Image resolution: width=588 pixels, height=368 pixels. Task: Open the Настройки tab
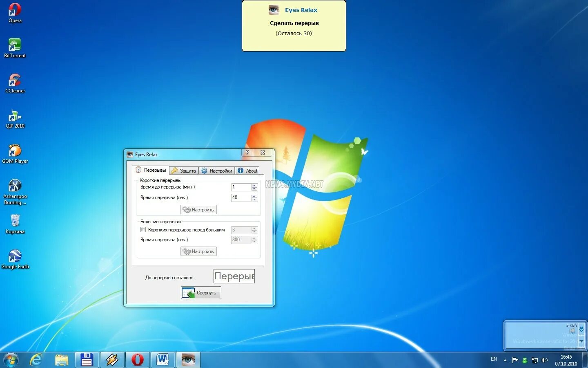point(217,171)
